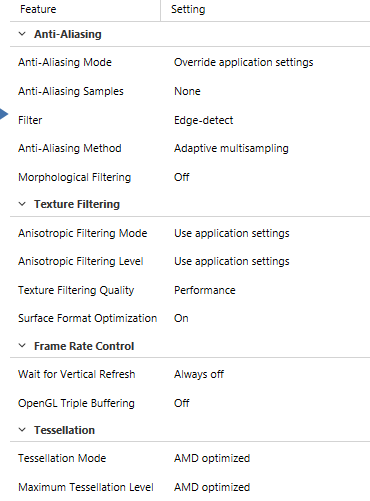The image size is (370, 501).
Task: Open the Override application settings dropdown
Action: [x=244, y=62]
